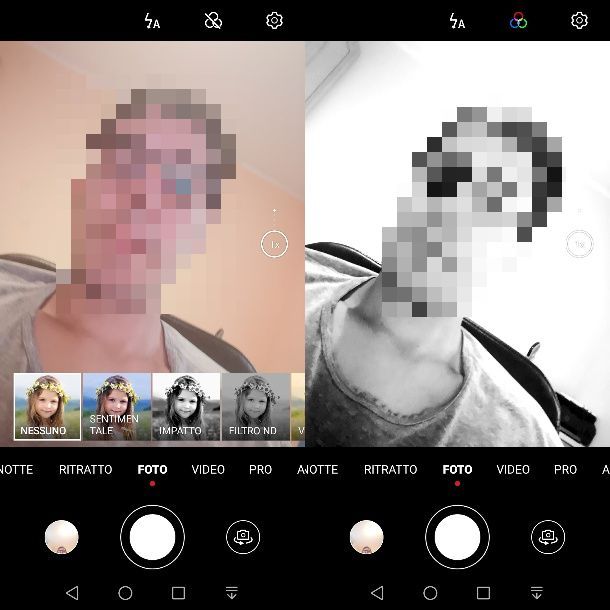Screen dimensions: 610x610
Task: Open camera settings gear in left screenshot
Action: coord(274,20)
